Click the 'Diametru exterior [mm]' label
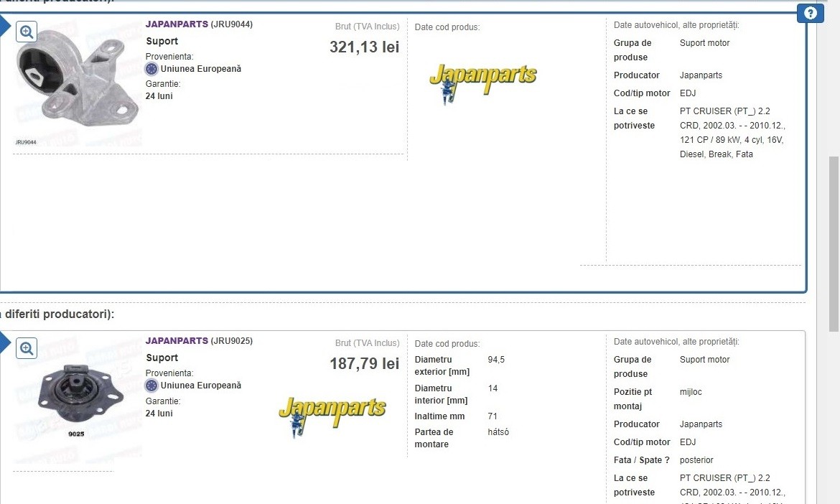The image size is (840, 504). point(442,366)
